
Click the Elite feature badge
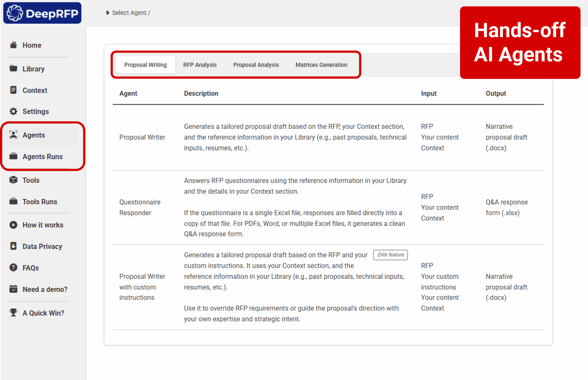(390, 255)
